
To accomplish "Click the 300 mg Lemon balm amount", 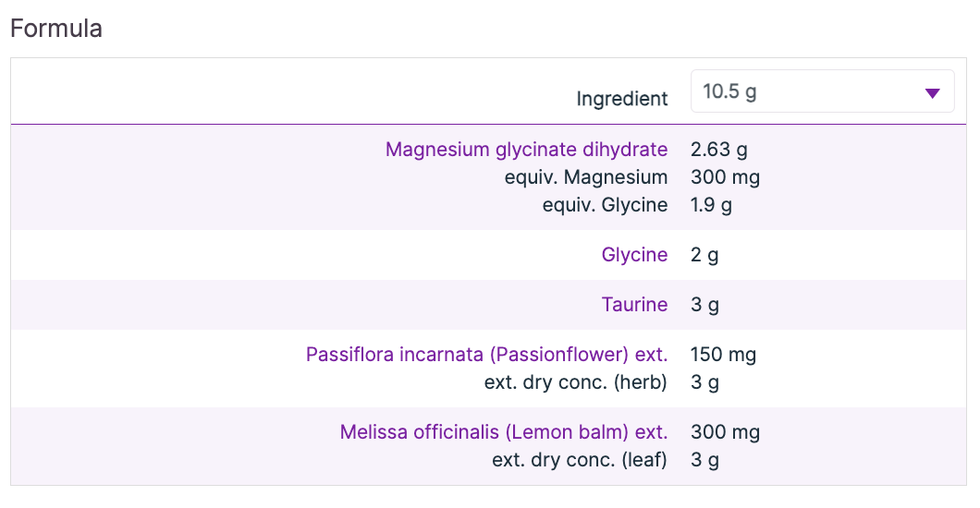I will click(725, 432).
